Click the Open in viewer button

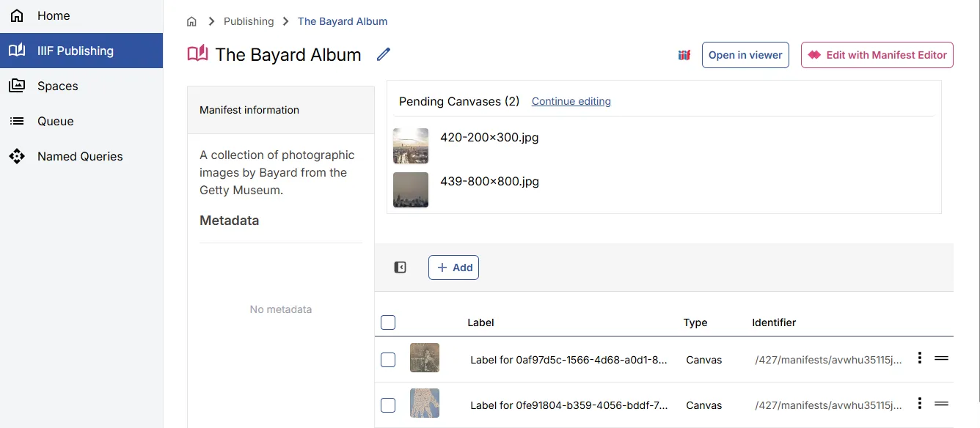pos(745,55)
